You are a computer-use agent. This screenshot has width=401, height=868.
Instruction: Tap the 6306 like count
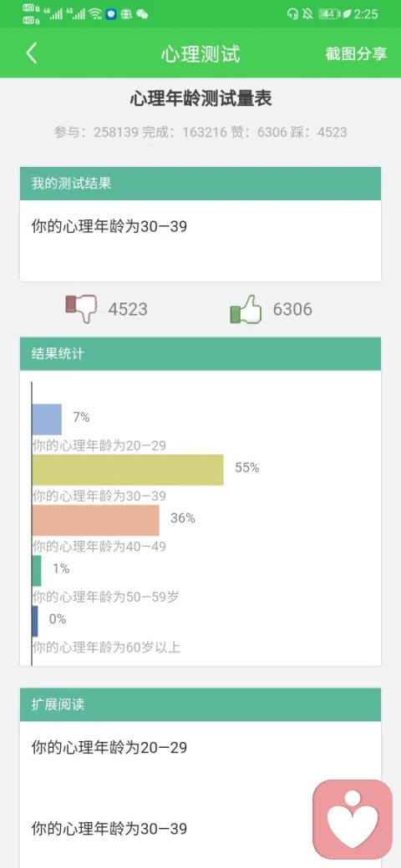pos(292,309)
